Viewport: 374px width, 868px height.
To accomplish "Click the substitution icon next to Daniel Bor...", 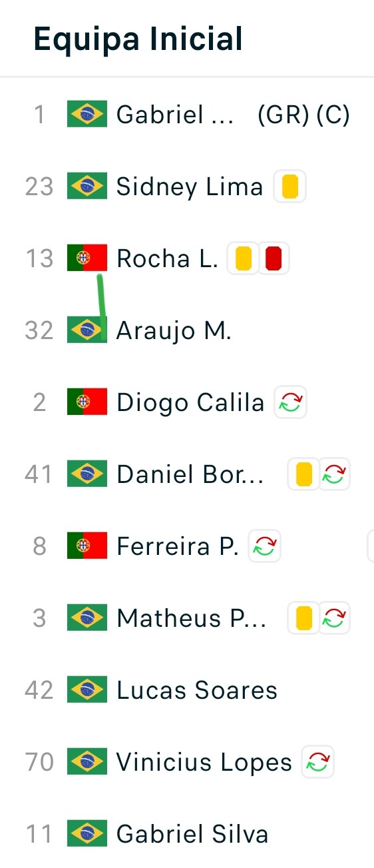I will coord(334,474).
